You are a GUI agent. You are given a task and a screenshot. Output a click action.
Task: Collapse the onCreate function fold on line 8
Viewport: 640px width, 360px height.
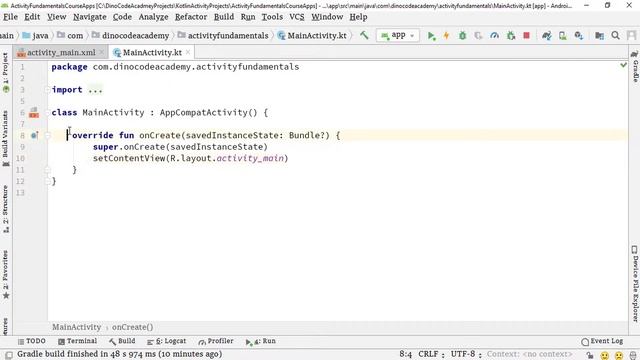[47, 136]
